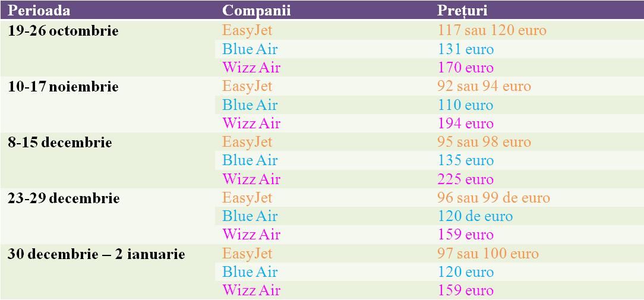Click the 120 de euro price

point(475,216)
